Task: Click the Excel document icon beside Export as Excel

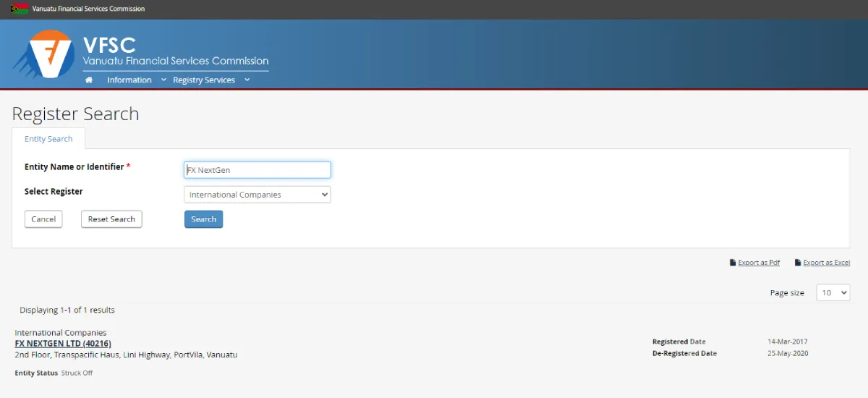Action: (x=798, y=263)
